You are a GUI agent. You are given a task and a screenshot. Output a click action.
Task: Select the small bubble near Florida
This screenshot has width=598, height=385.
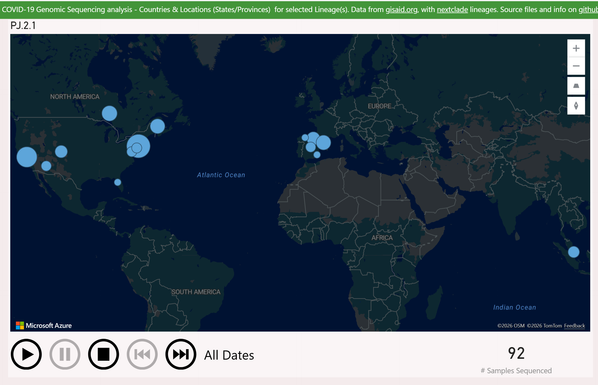click(117, 182)
